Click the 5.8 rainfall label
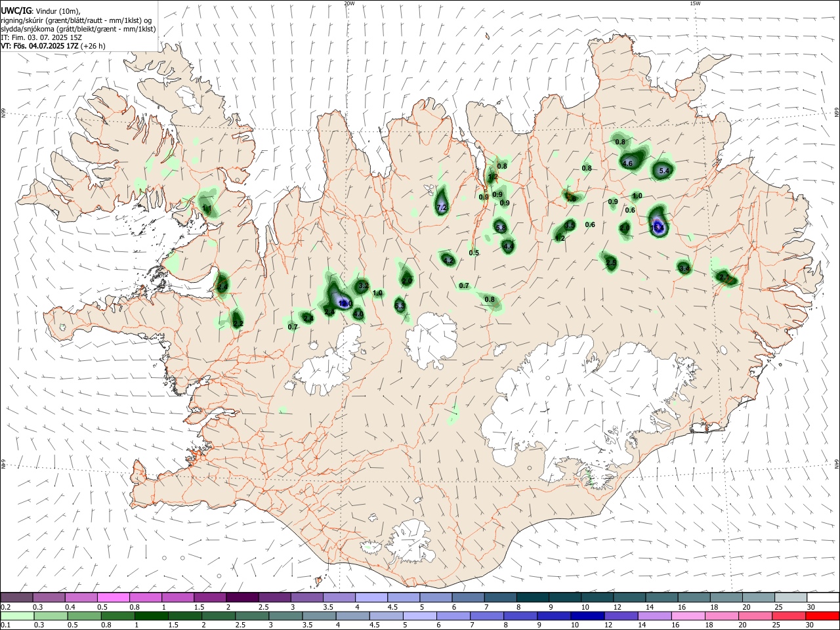This screenshot has width=840, height=630. (501, 228)
